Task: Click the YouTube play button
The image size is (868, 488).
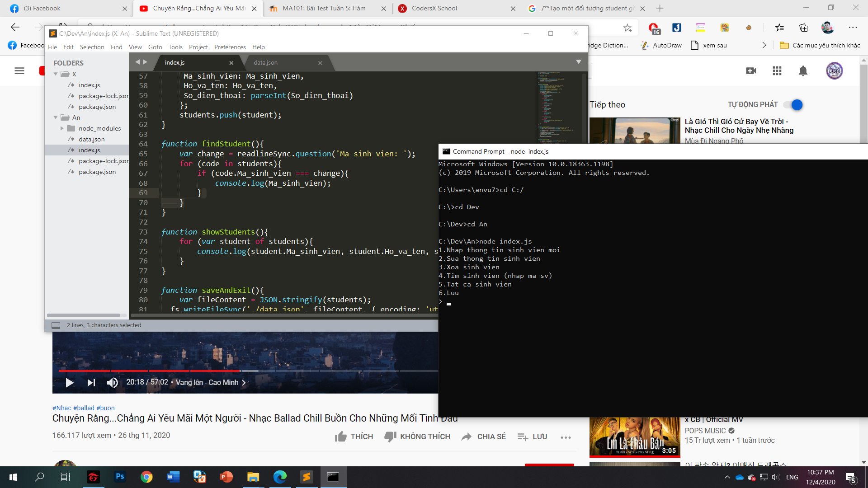Action: (x=69, y=383)
